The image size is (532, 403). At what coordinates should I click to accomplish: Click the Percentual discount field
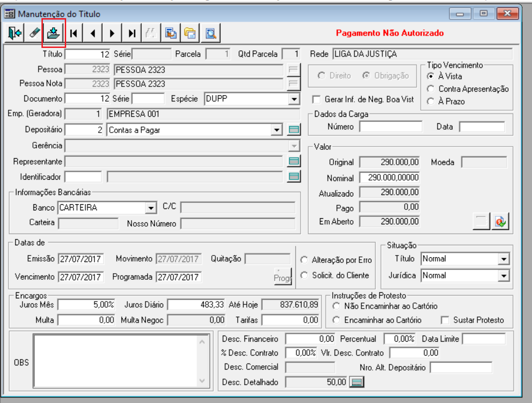pyautogui.click(x=400, y=339)
